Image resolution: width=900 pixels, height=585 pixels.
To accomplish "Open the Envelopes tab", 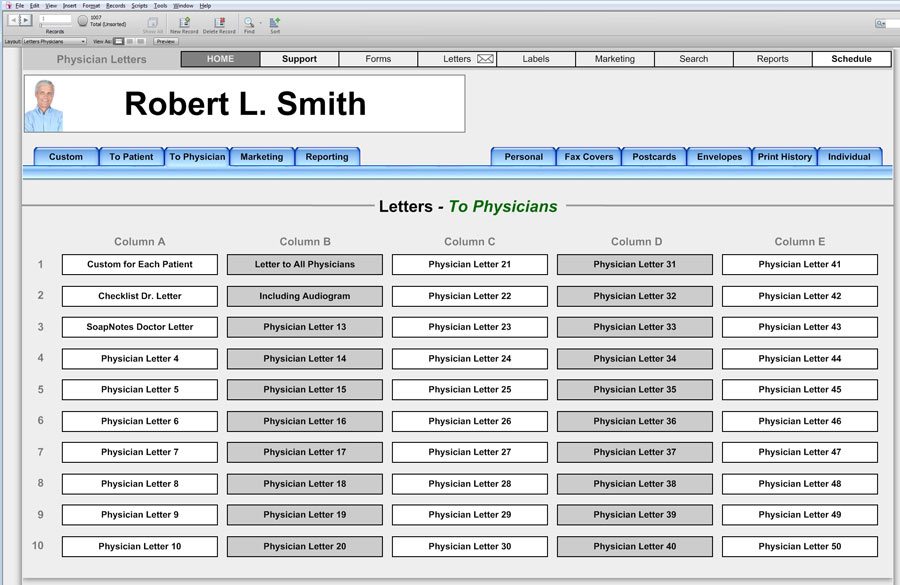I will pos(719,157).
